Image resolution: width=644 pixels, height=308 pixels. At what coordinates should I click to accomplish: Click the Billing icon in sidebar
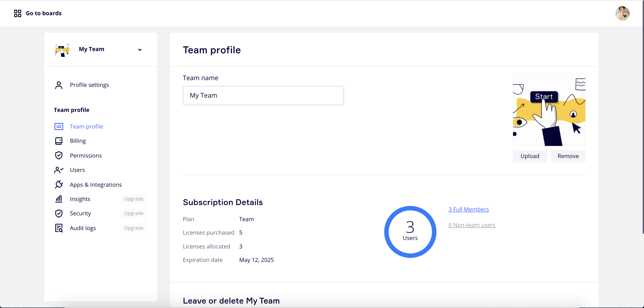pyautogui.click(x=59, y=141)
